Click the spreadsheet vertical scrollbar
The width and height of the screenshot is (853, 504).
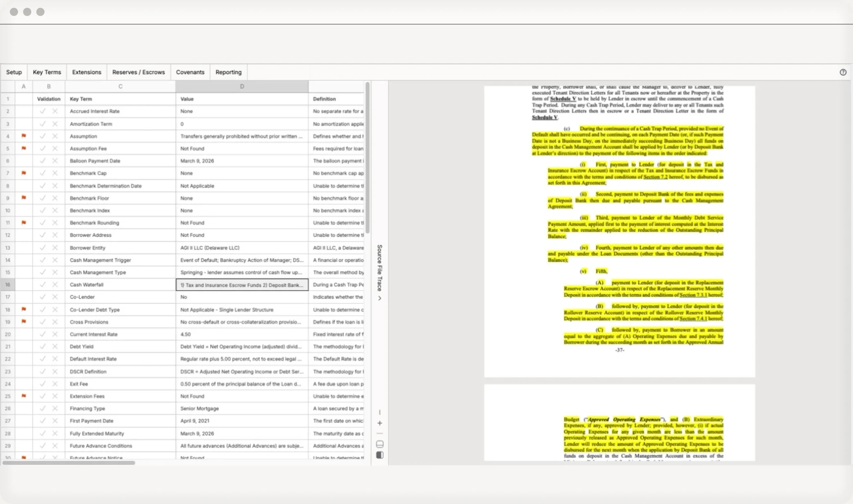coord(367,158)
